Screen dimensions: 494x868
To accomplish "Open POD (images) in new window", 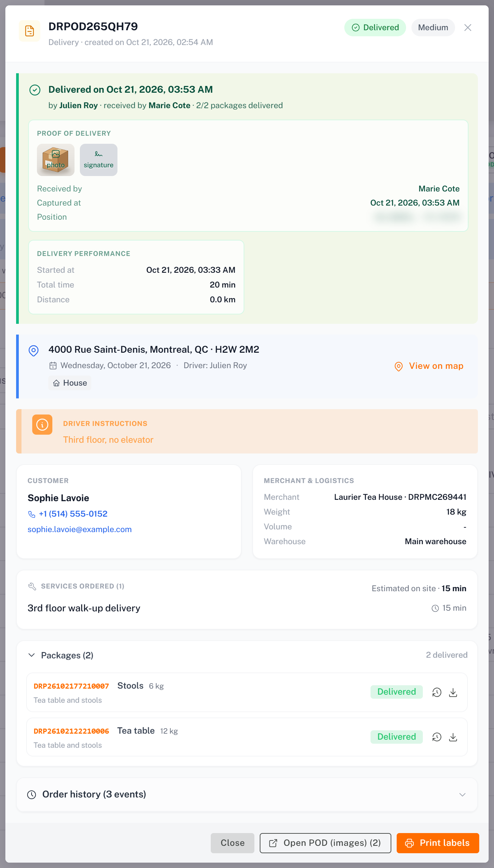I will click(x=326, y=843).
